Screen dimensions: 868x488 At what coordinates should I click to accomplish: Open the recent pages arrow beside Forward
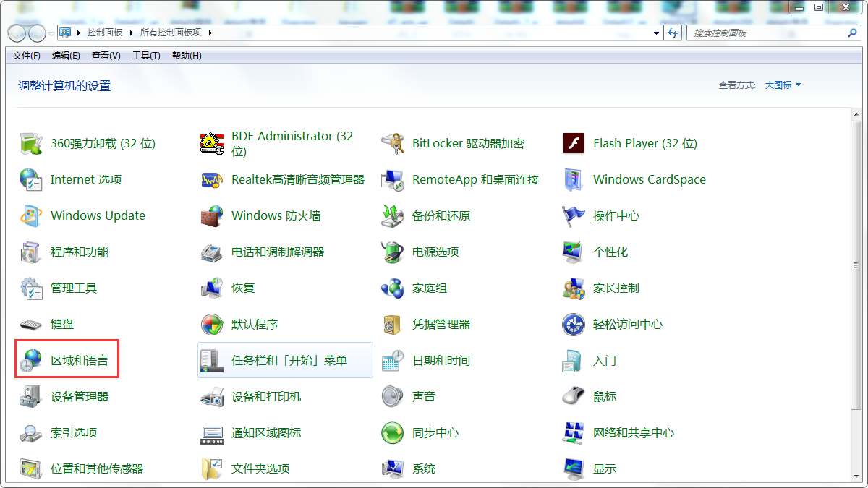click(x=51, y=33)
